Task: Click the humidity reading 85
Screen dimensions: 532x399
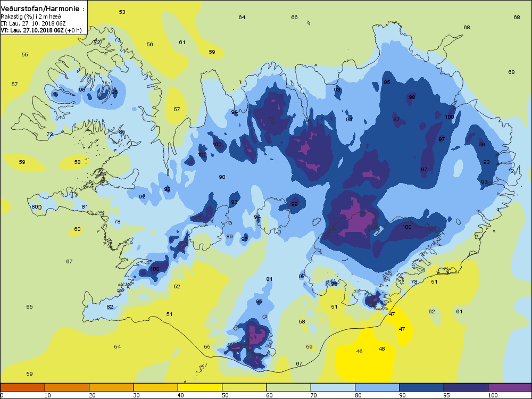Action: [122, 131]
